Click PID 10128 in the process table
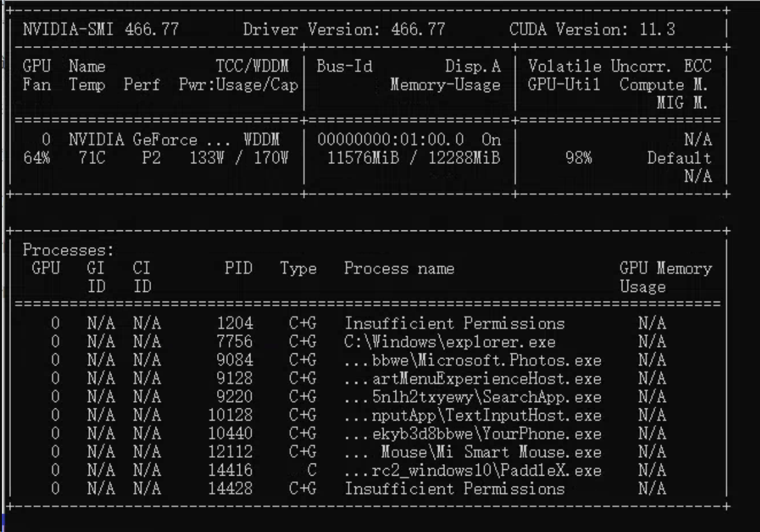Image resolution: width=760 pixels, height=532 pixels. coord(230,415)
